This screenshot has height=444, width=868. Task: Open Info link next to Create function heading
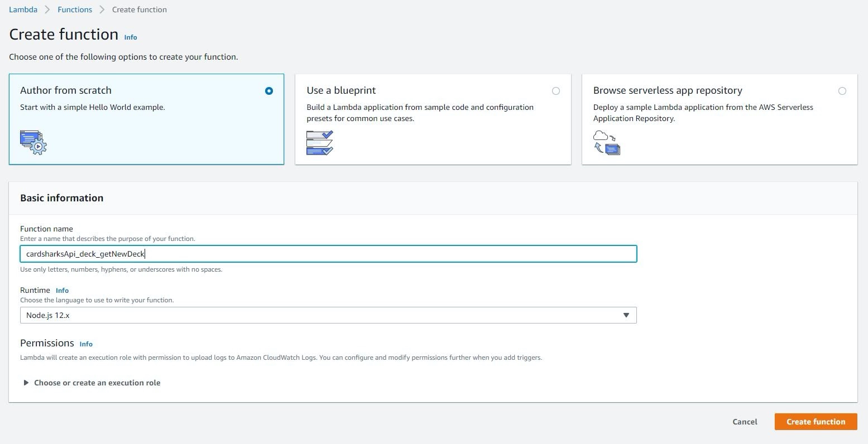click(131, 37)
